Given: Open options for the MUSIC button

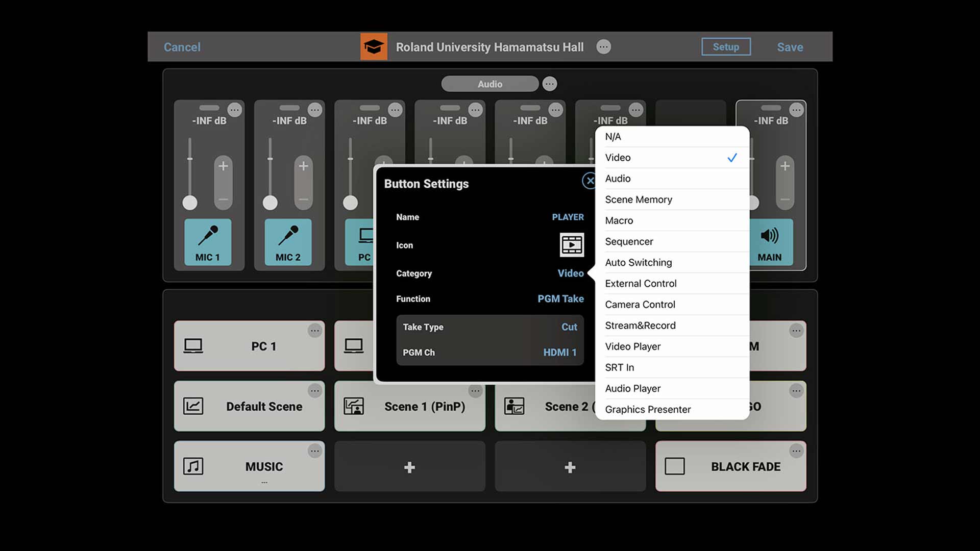Looking at the screenshot, I should 315,451.
